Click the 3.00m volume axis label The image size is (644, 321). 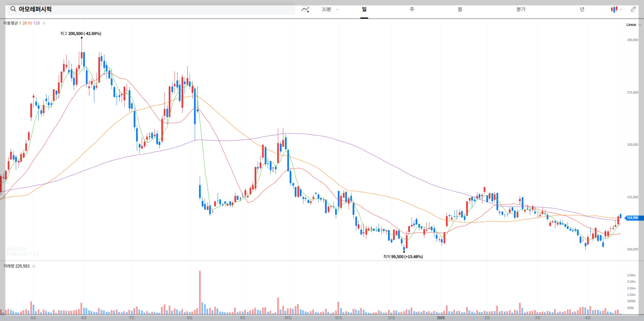[631, 275]
